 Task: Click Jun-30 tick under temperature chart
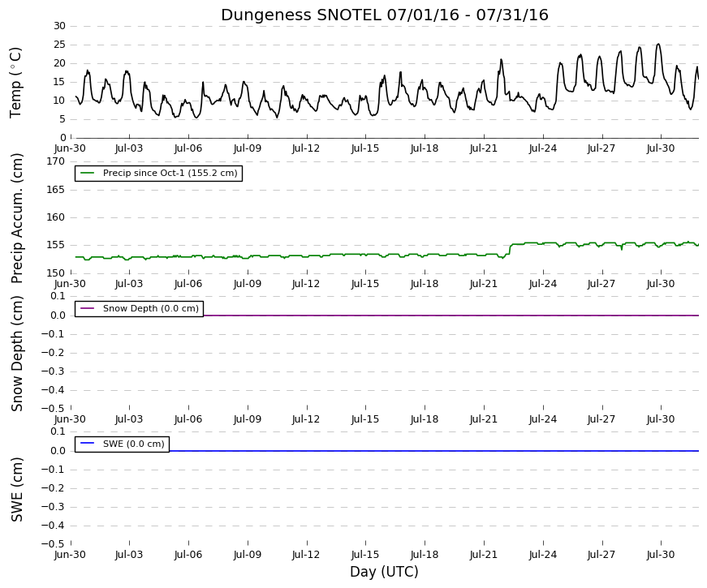[x=70, y=148]
